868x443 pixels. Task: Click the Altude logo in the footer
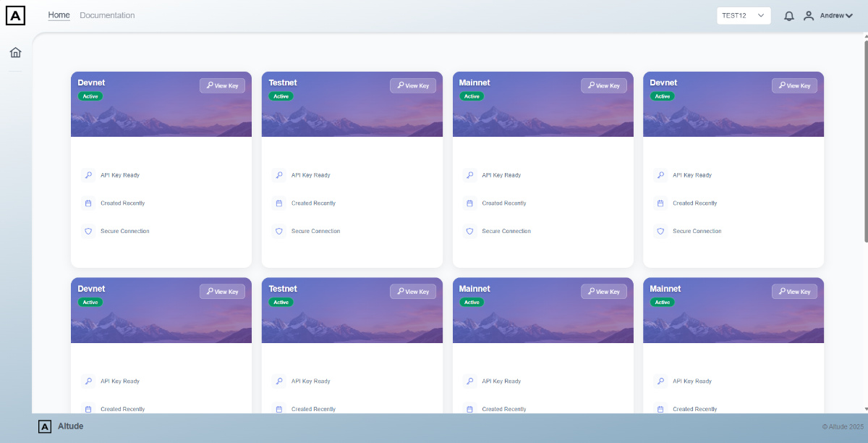pos(45,426)
